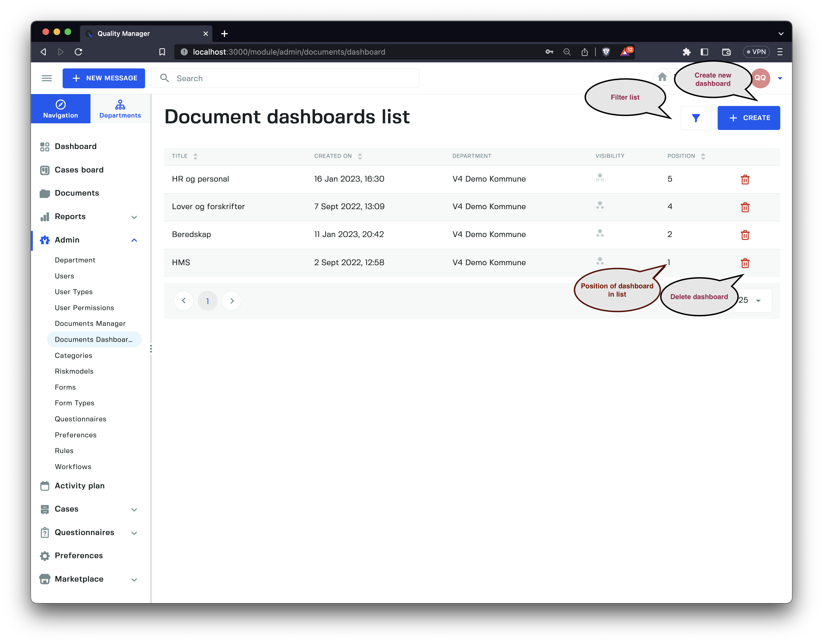
Task: Click visibility icon for HMS row
Action: click(x=600, y=261)
